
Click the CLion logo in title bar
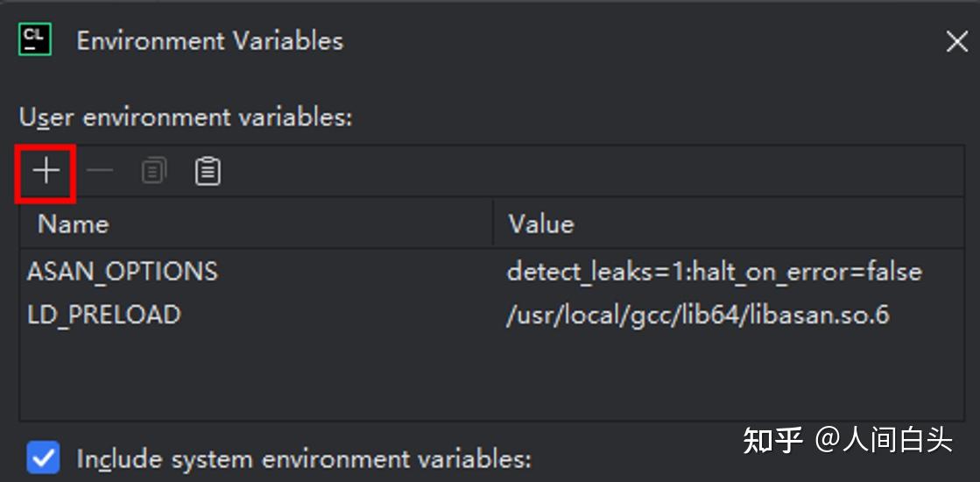click(x=36, y=40)
